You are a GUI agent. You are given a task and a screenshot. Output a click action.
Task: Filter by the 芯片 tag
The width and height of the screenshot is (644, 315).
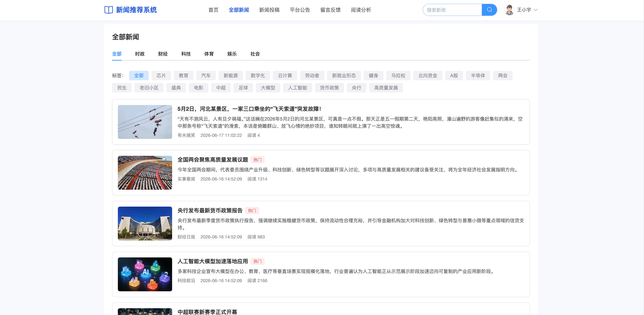click(x=161, y=75)
